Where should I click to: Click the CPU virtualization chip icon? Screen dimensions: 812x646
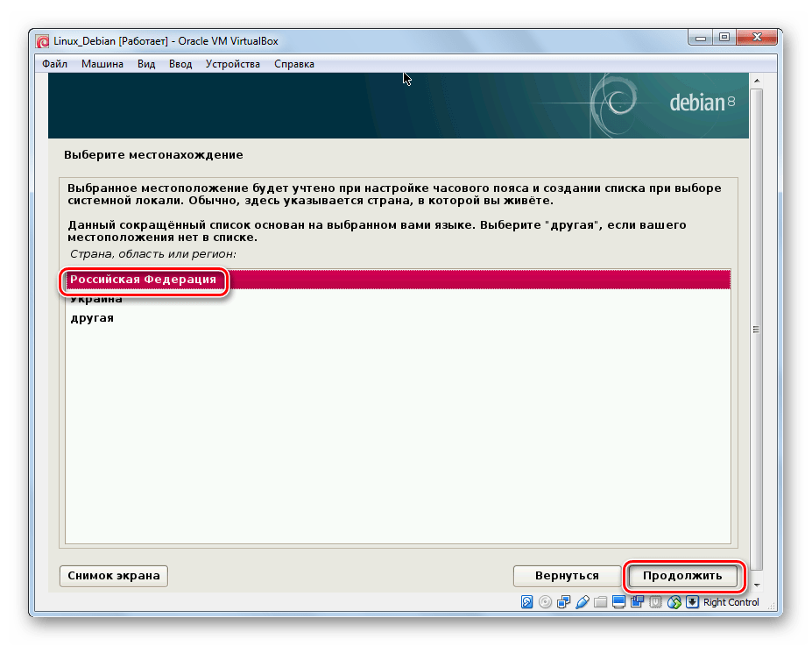coord(655,602)
